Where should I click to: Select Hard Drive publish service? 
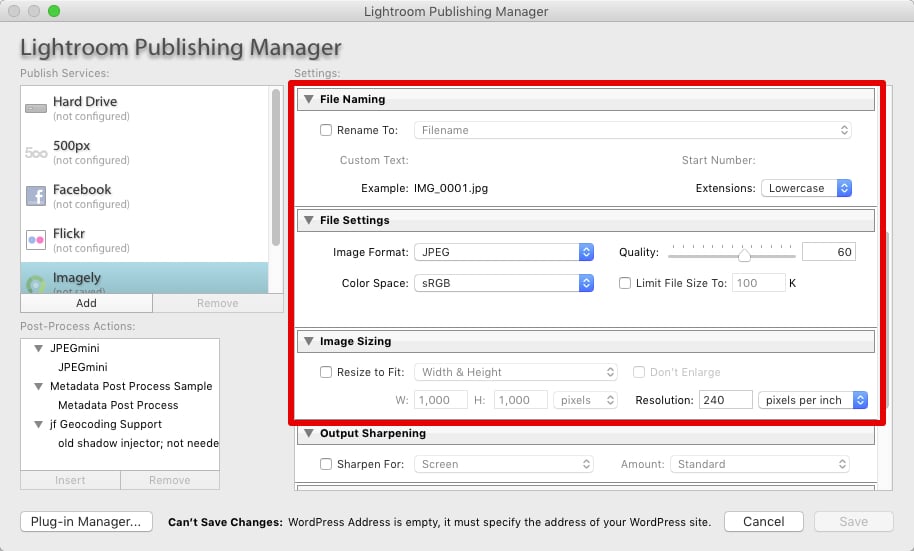point(144,108)
